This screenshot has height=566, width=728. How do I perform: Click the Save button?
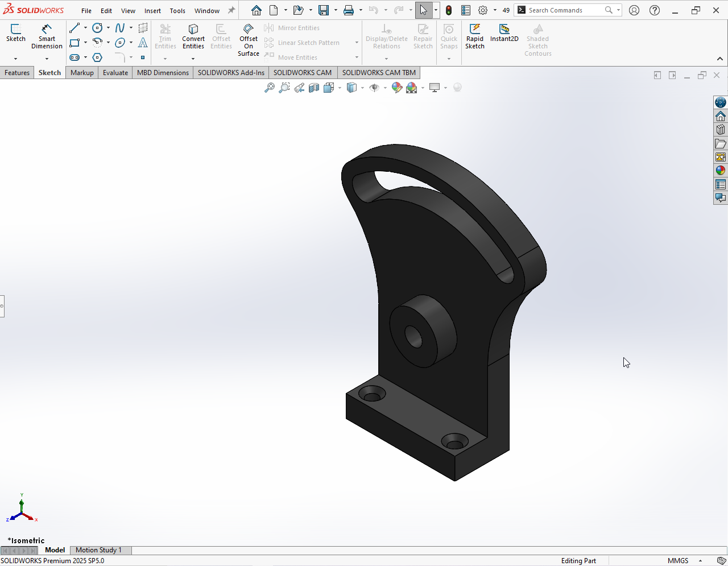click(x=324, y=10)
